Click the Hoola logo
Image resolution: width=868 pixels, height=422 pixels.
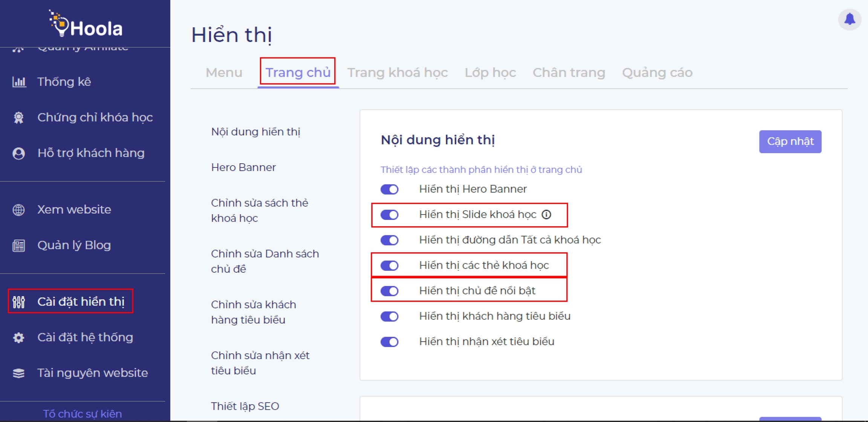pyautogui.click(x=86, y=25)
